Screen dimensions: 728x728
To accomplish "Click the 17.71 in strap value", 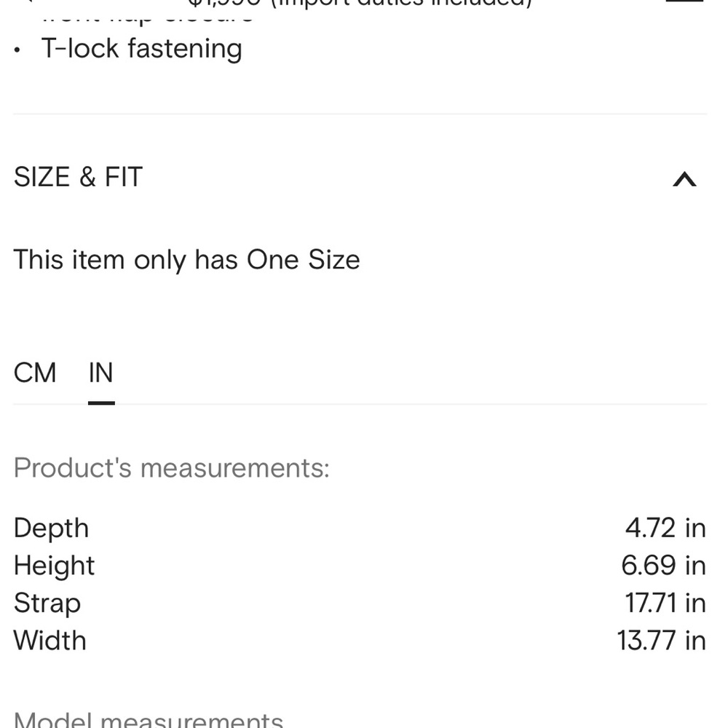I will tap(665, 603).
